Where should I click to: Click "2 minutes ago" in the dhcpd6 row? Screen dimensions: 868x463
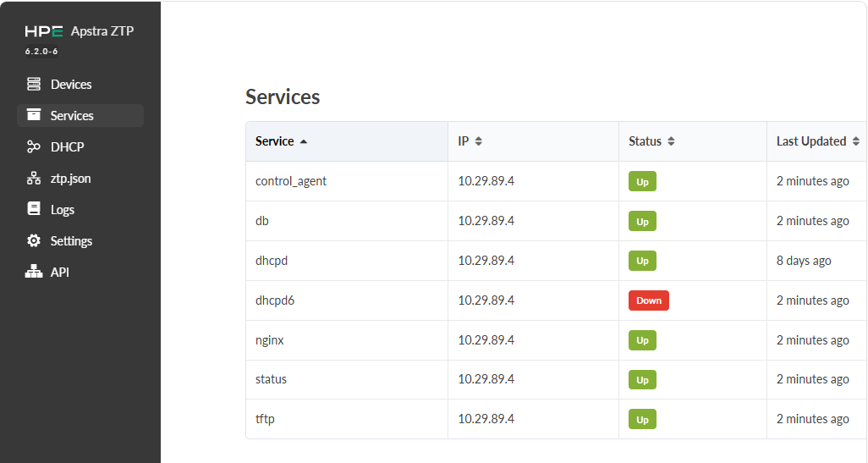813,300
